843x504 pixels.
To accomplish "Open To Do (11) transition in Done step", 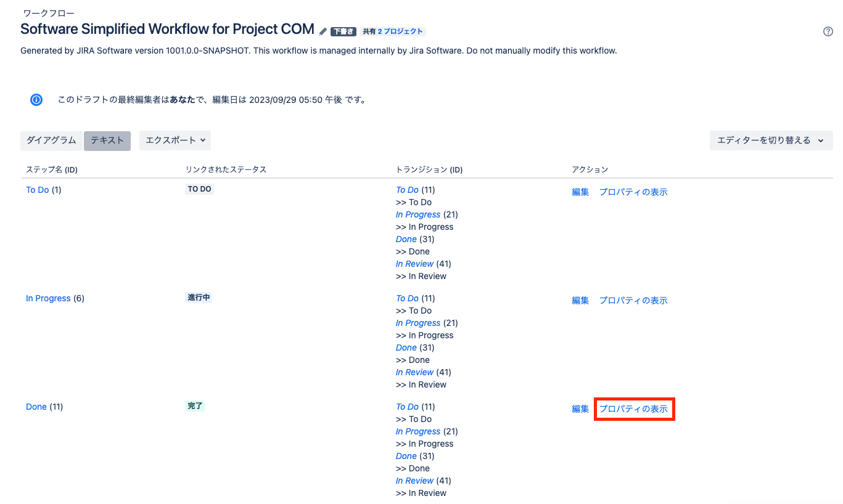I will pos(407,407).
